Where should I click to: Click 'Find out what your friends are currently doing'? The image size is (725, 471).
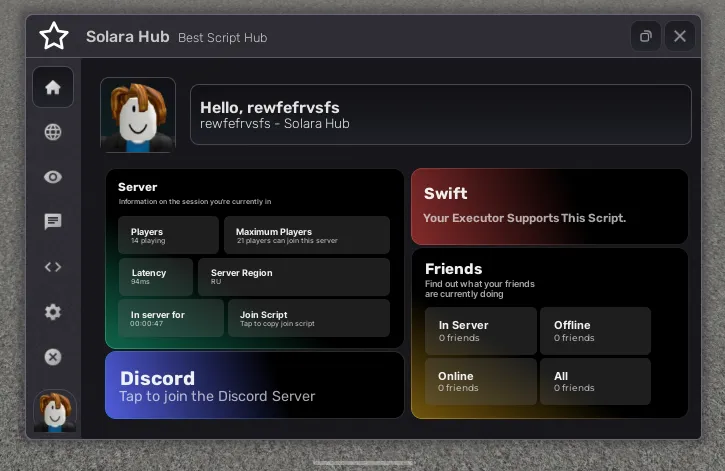pyautogui.click(x=479, y=289)
